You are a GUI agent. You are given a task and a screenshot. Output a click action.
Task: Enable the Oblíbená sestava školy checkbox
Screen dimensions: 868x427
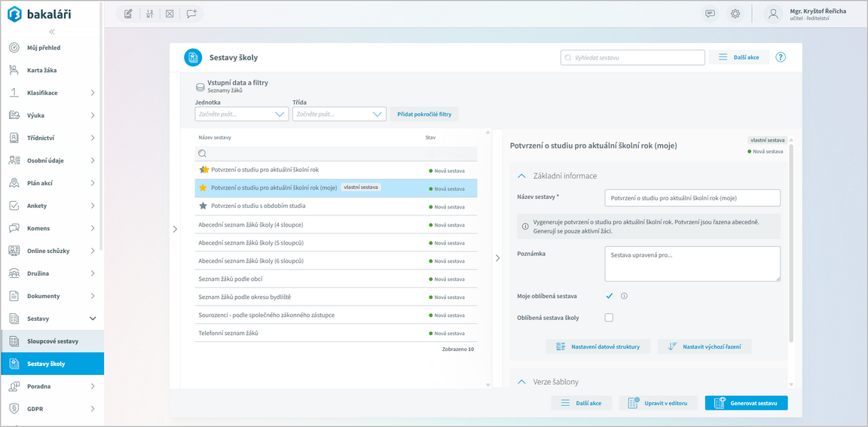tap(609, 318)
